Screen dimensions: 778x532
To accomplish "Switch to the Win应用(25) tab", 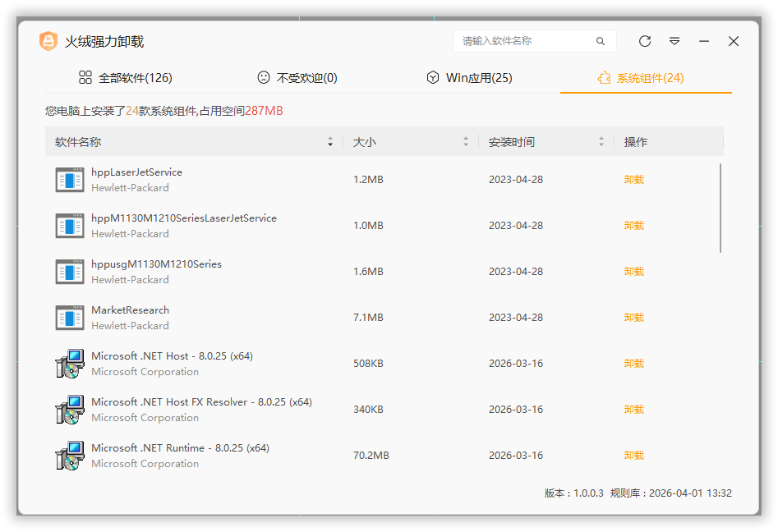I will point(468,78).
